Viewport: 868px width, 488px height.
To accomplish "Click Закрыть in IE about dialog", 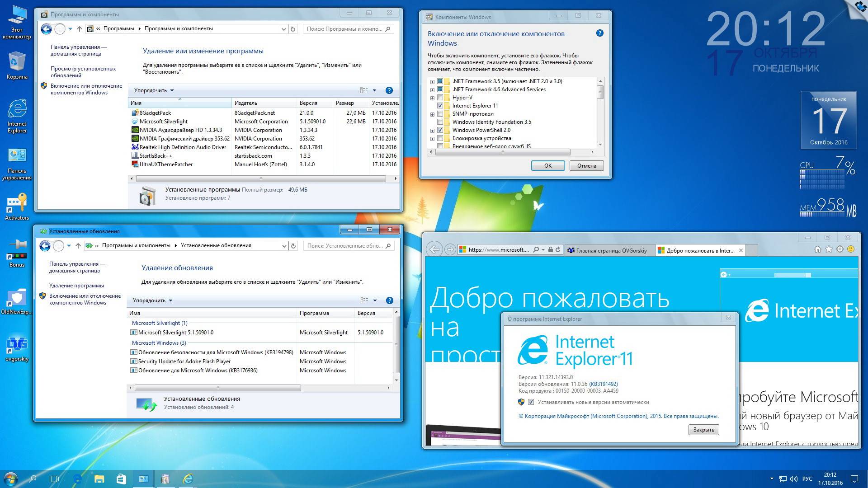I will 703,430.
